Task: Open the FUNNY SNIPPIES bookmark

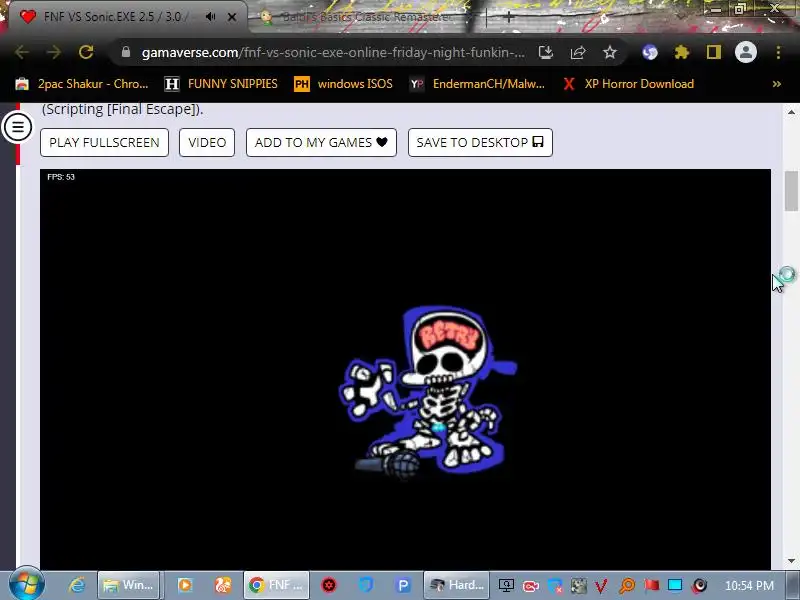Action: (x=221, y=84)
